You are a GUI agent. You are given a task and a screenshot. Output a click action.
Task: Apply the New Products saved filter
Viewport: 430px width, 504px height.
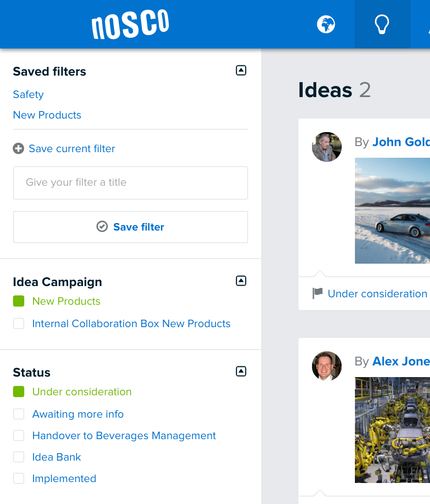pos(47,115)
